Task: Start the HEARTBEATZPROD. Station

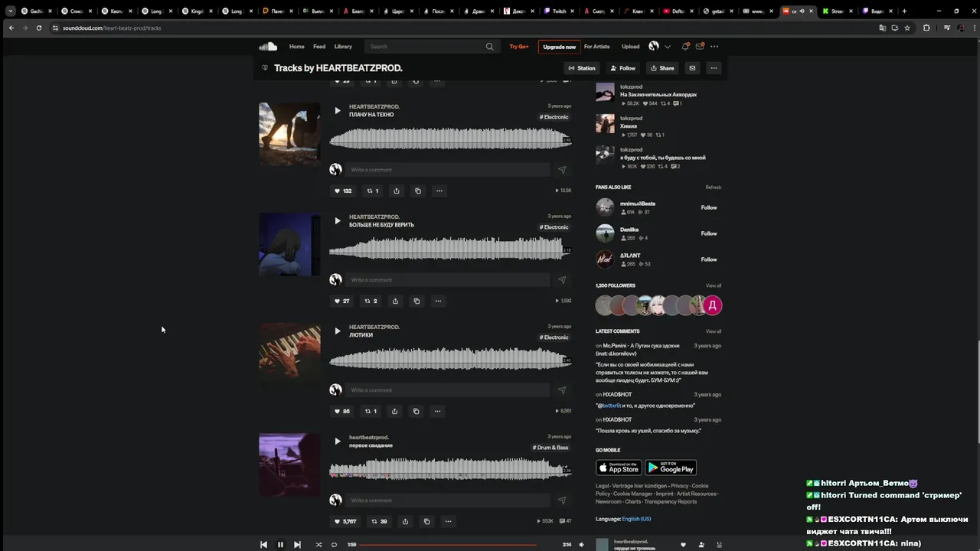Action: [x=582, y=68]
